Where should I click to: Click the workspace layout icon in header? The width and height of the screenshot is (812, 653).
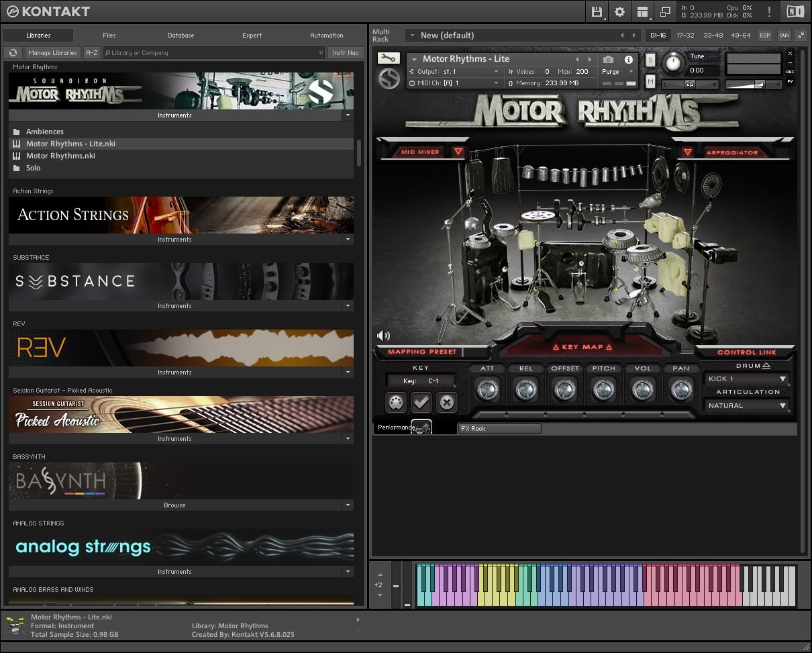click(643, 11)
